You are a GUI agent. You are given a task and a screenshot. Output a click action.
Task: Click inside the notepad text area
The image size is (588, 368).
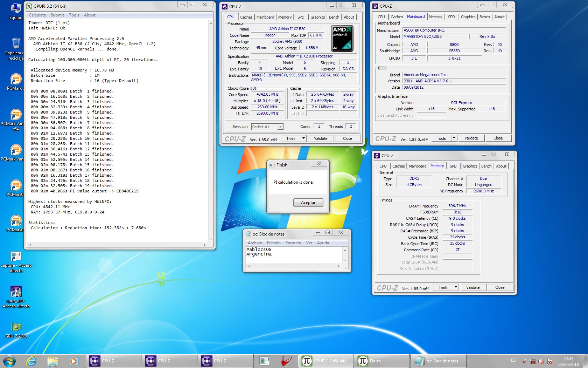(294, 255)
